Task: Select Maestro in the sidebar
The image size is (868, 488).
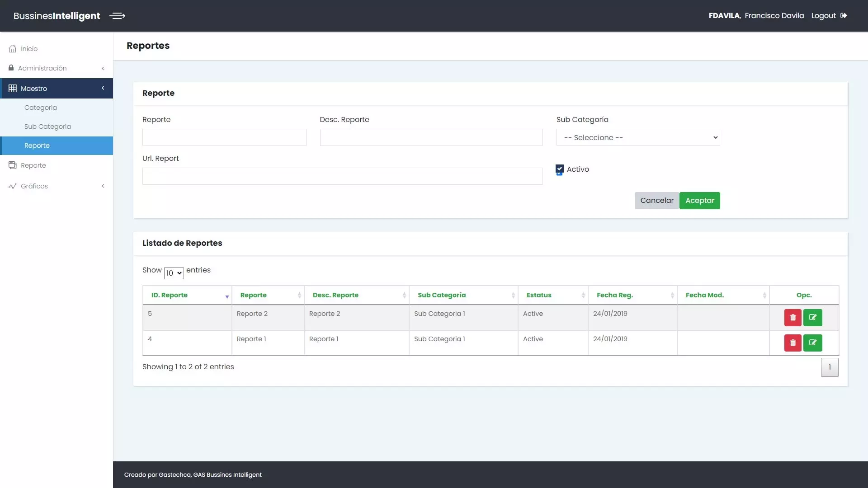Action: pos(57,89)
